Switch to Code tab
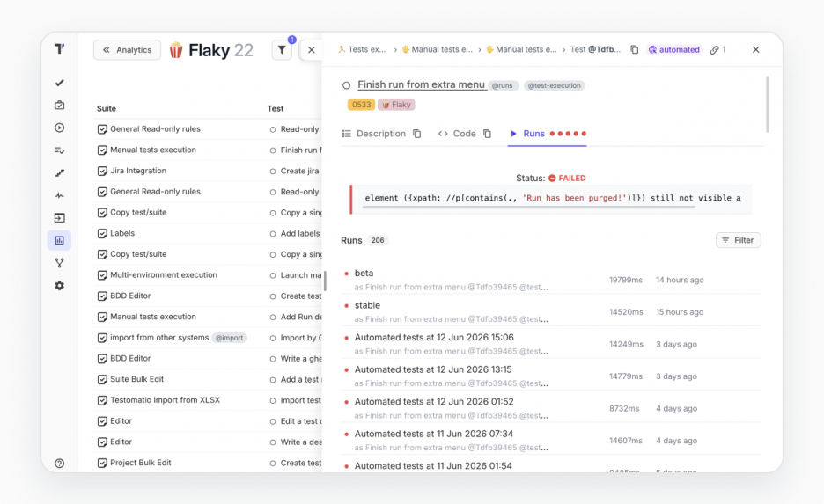This screenshot has height=504, width=824. coord(457,134)
